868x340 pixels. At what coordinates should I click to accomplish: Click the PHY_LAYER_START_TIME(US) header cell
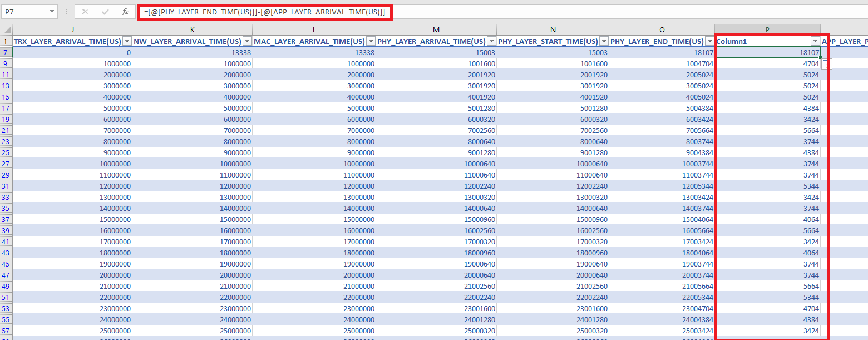[x=553, y=41]
